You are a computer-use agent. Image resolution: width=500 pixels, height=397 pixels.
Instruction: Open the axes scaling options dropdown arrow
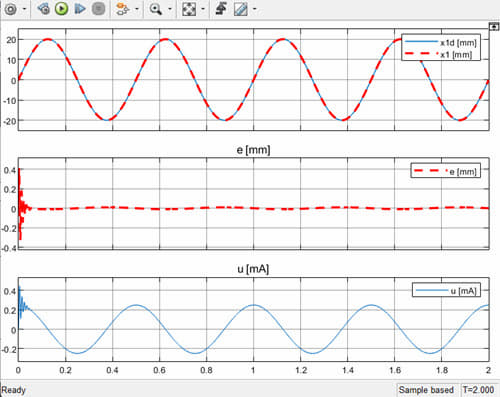(x=203, y=9)
